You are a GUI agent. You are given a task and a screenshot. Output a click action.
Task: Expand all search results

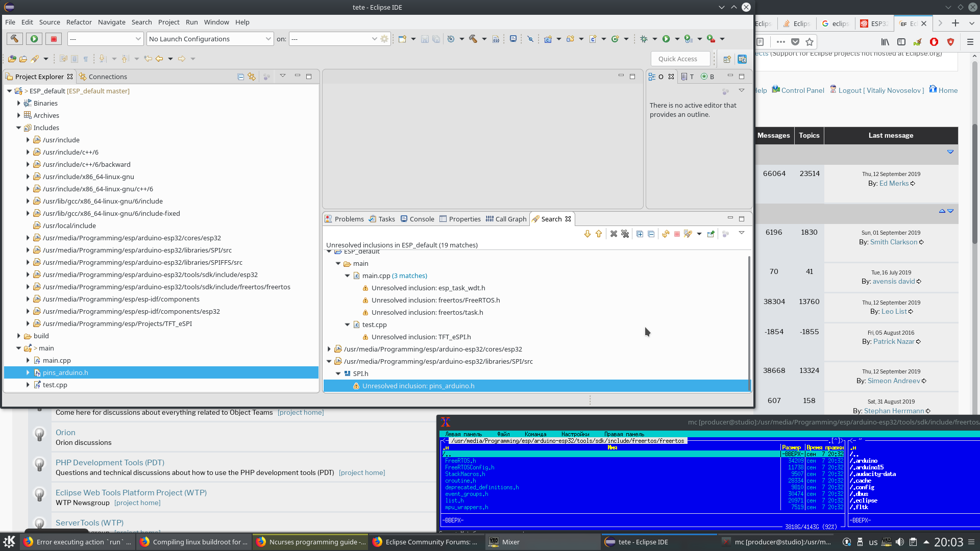[x=640, y=234]
